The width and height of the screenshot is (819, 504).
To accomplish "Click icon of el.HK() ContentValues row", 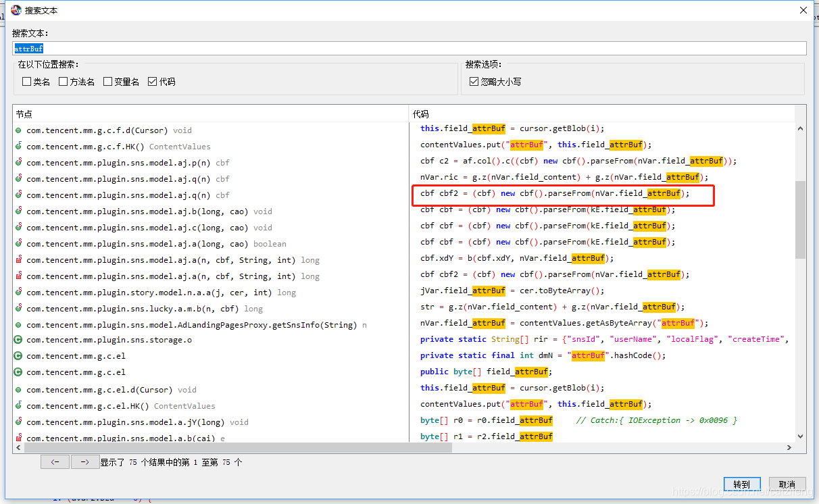I will tap(19, 406).
